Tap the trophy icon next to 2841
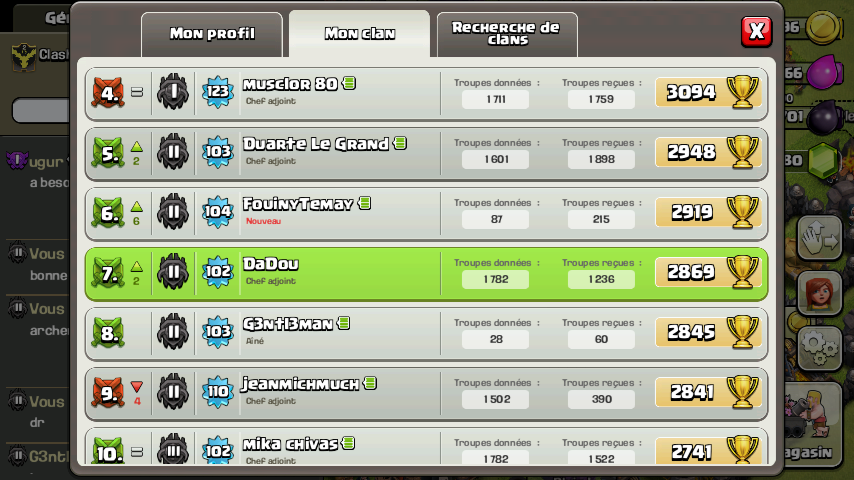 tap(742, 392)
